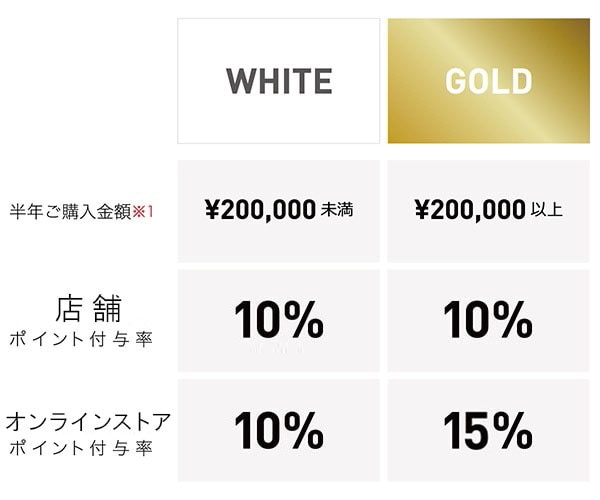Click the オンラインストア heading text
Viewport: 600px width, 500px height.
[x=88, y=422]
